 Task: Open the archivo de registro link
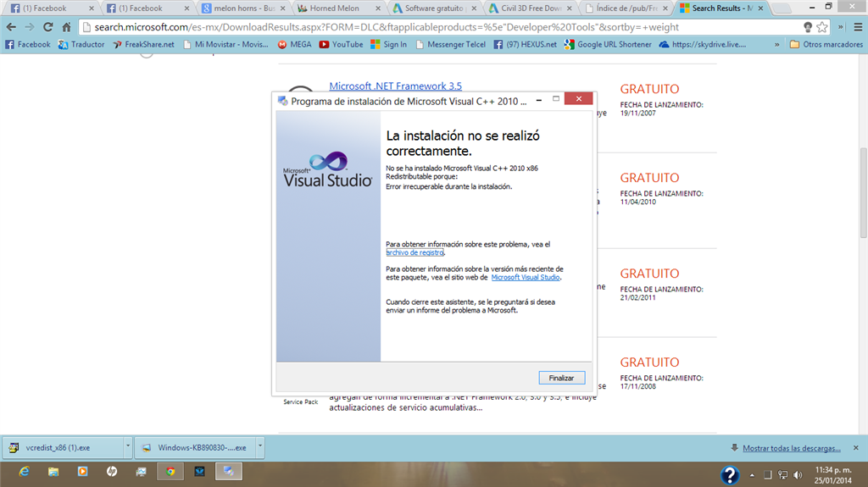tap(415, 252)
